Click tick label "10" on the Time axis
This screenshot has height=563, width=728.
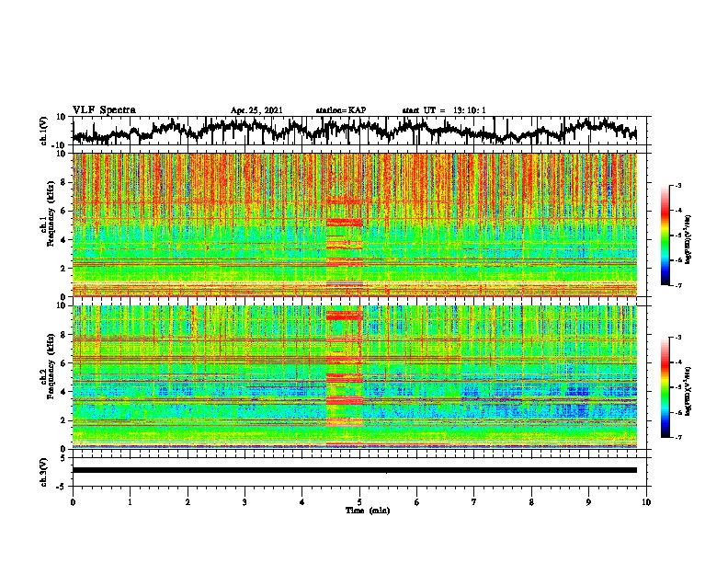coord(646,502)
